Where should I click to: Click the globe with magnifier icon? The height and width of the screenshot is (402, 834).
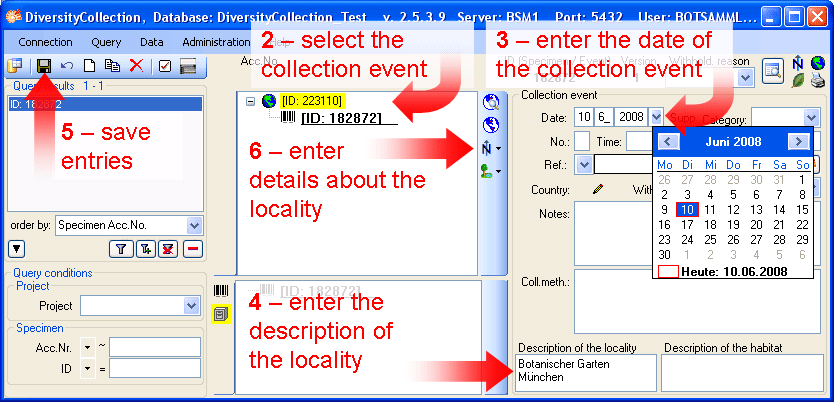[x=491, y=102]
